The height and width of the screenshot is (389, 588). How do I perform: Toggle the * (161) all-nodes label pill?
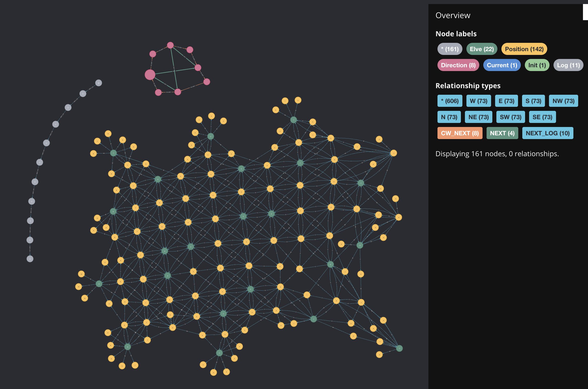(450, 49)
